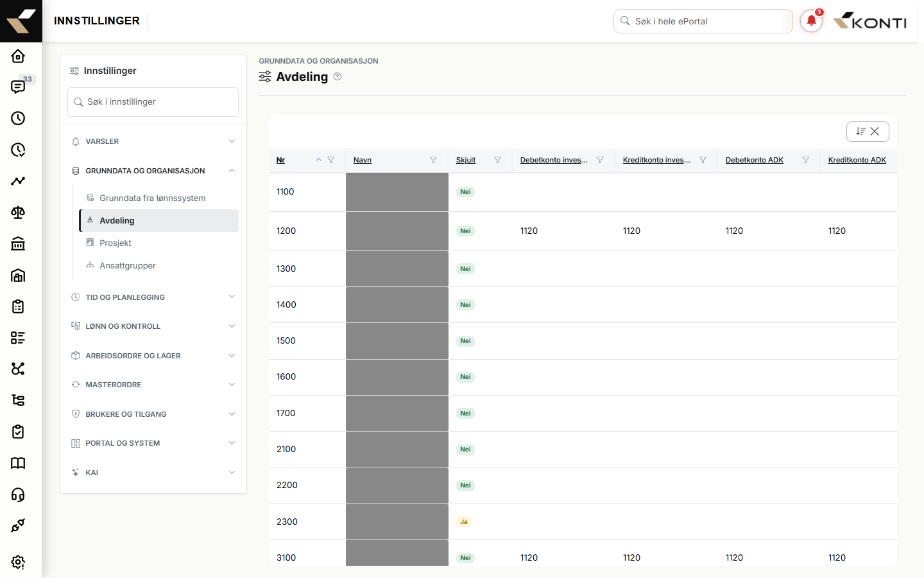Sort by the Nr column header
Screen dimensions: 924x578
click(280, 160)
